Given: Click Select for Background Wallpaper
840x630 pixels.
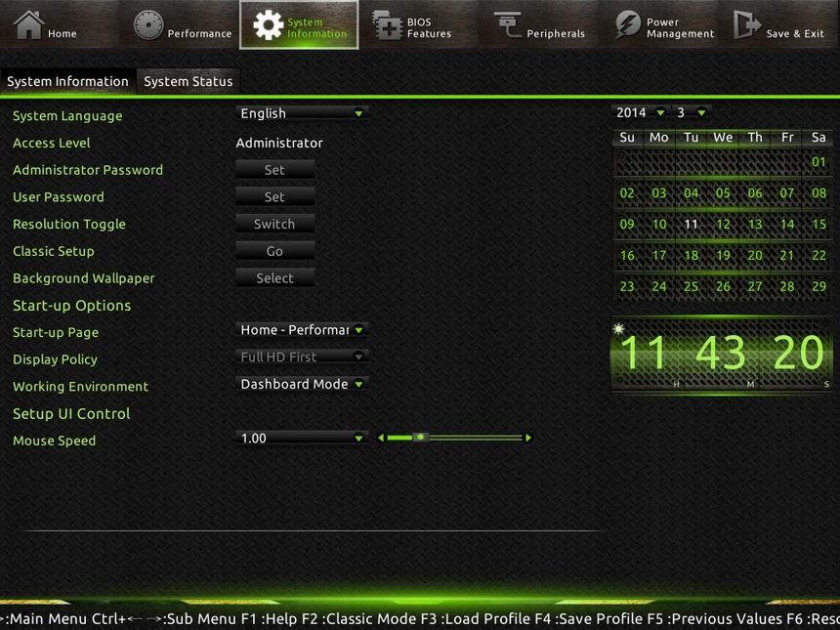Looking at the screenshot, I should (273, 277).
